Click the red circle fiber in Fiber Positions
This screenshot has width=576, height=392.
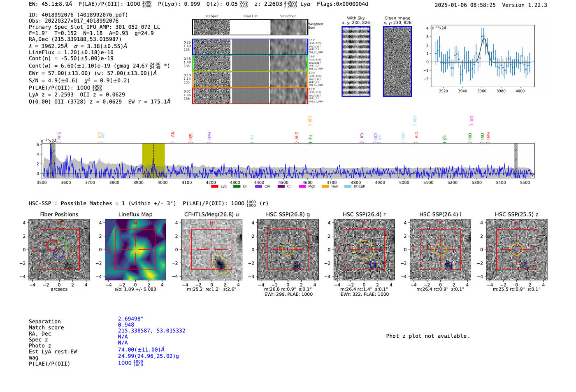click(x=52, y=245)
